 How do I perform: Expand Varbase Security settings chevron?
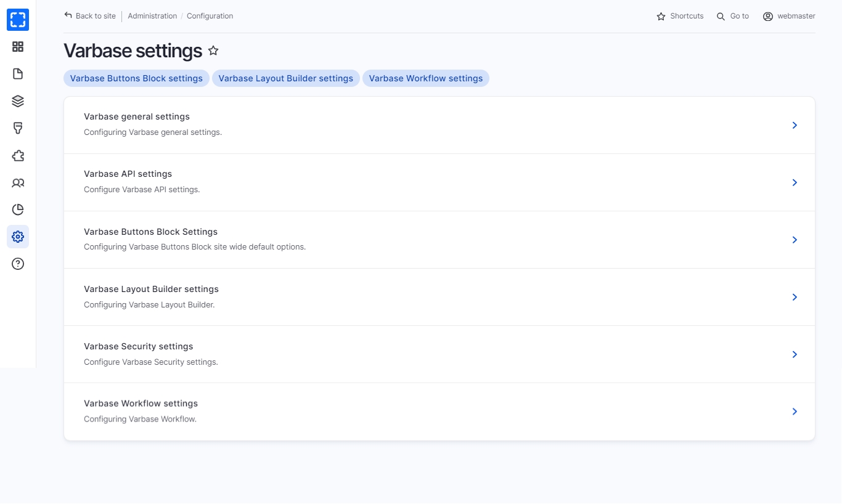(795, 354)
